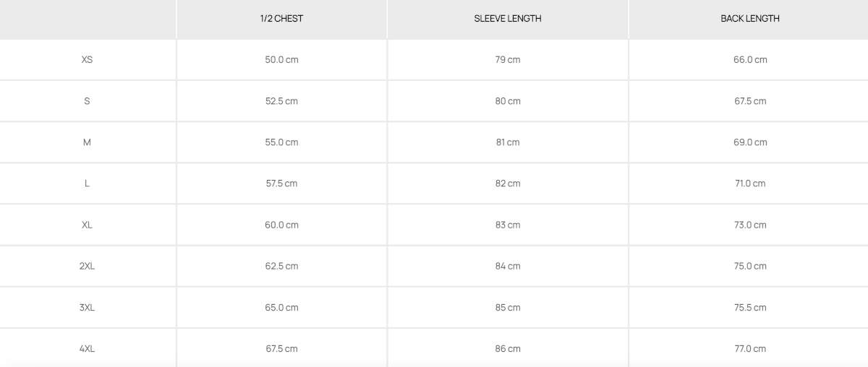Click the SLEEVE LENGTH column header

pyautogui.click(x=508, y=19)
